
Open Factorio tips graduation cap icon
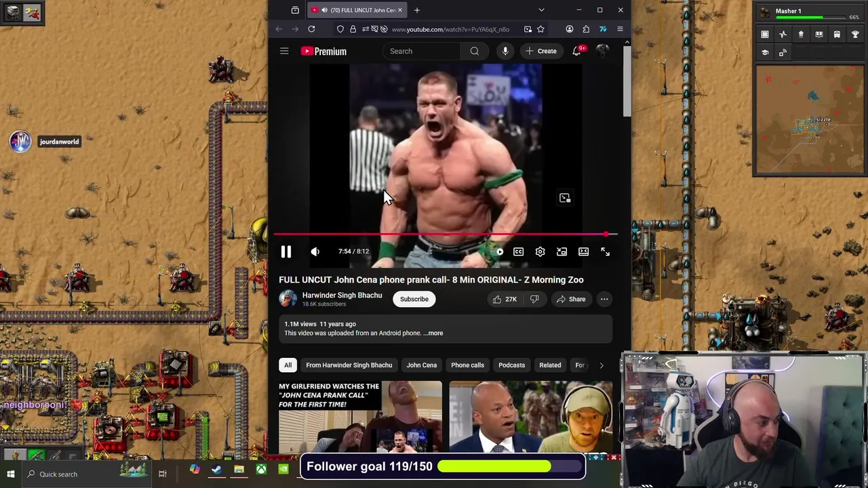point(765,53)
